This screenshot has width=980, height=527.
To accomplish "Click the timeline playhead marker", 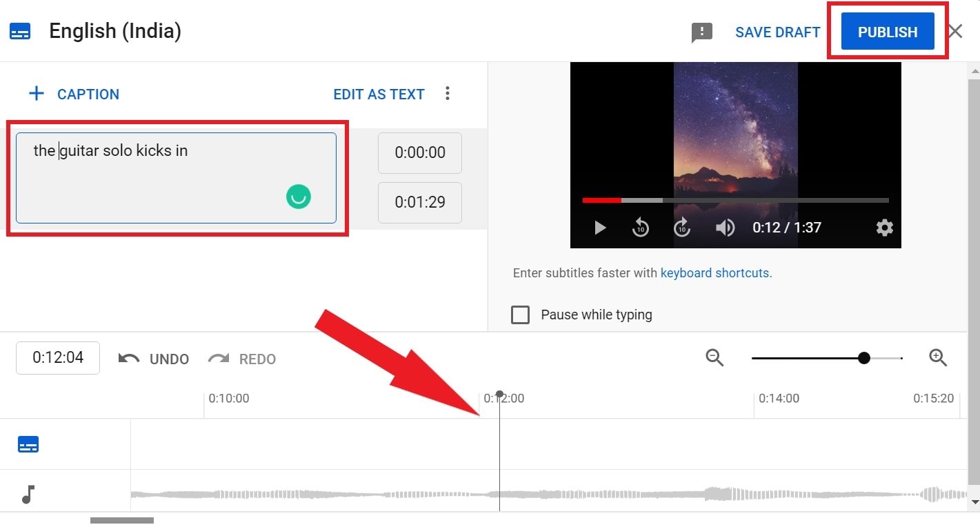I will (x=499, y=394).
